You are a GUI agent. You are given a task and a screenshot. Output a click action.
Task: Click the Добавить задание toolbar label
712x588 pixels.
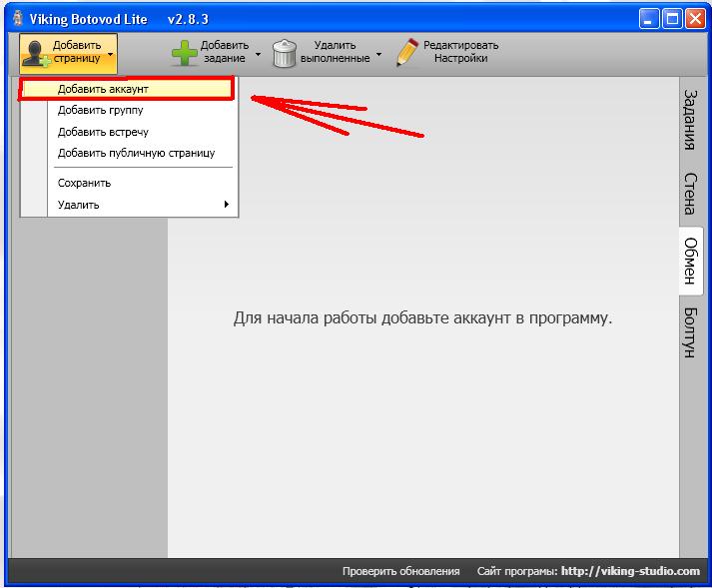pos(225,52)
